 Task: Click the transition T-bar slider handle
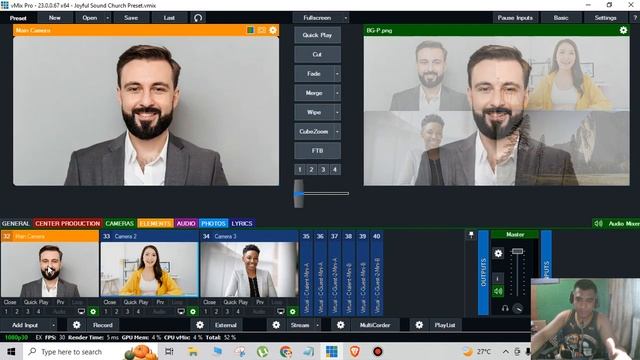pyautogui.click(x=299, y=193)
